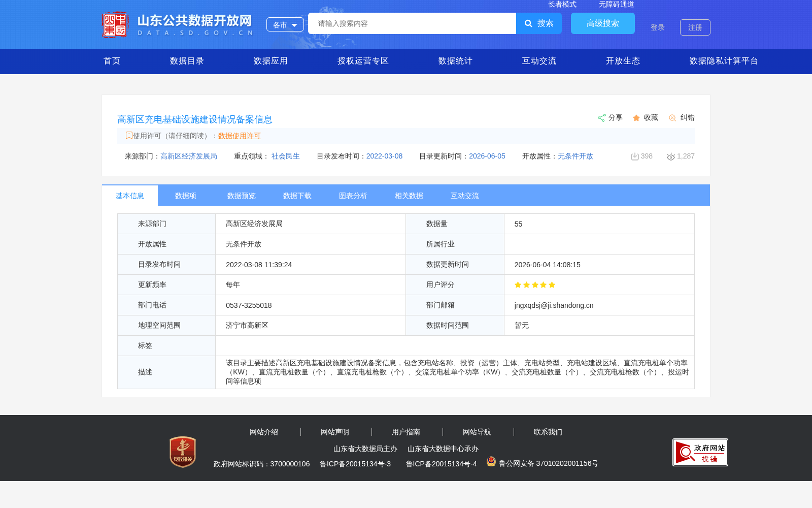Open the 数据使用许可 license link
The width and height of the screenshot is (812, 508).
240,136
